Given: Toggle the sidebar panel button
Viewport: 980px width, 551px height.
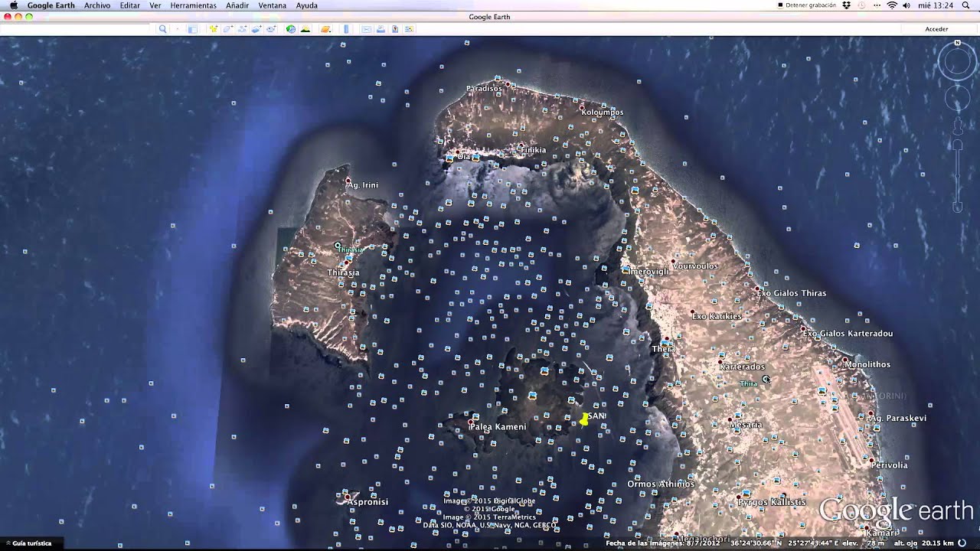Looking at the screenshot, I should coord(192,29).
